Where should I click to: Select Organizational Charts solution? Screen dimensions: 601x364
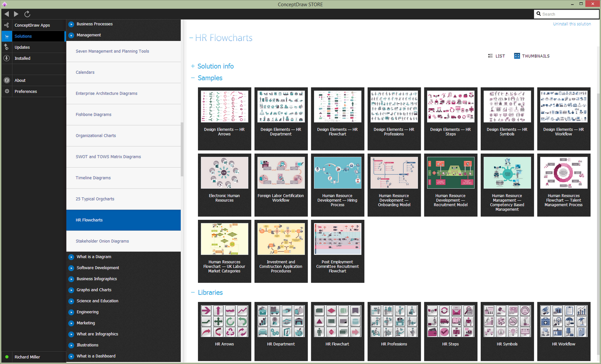point(123,136)
